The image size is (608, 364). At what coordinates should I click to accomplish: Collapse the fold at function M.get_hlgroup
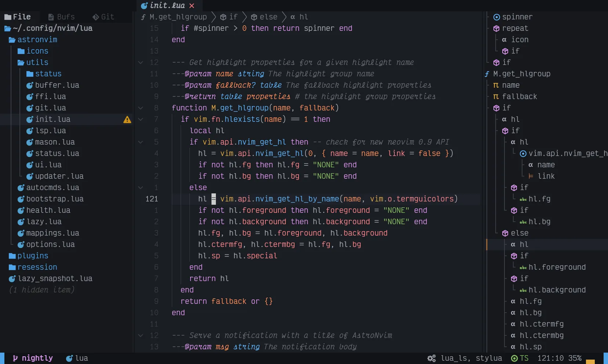pos(141,108)
